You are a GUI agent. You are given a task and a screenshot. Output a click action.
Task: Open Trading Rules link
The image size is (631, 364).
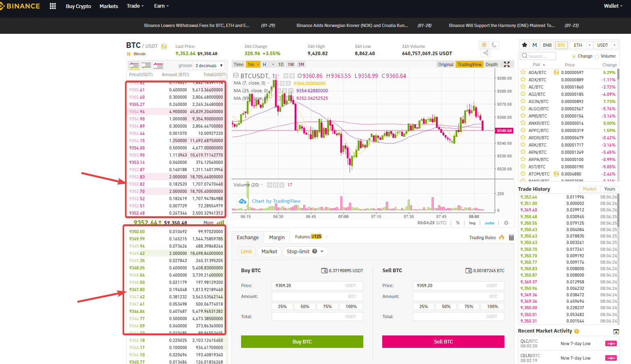tap(483, 238)
